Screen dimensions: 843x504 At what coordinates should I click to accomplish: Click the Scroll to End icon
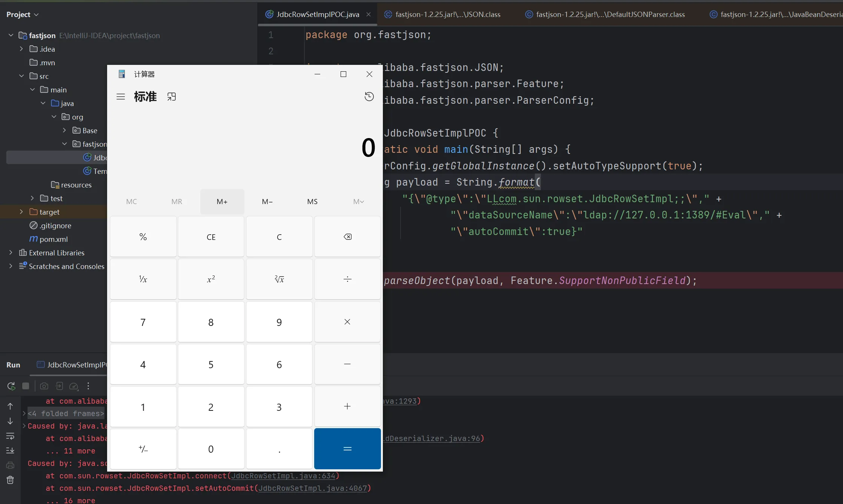10,450
